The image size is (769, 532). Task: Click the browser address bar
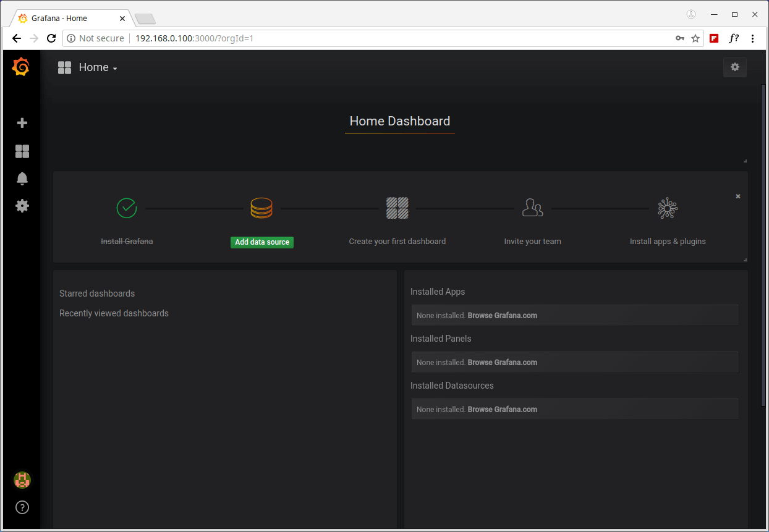click(x=396, y=38)
